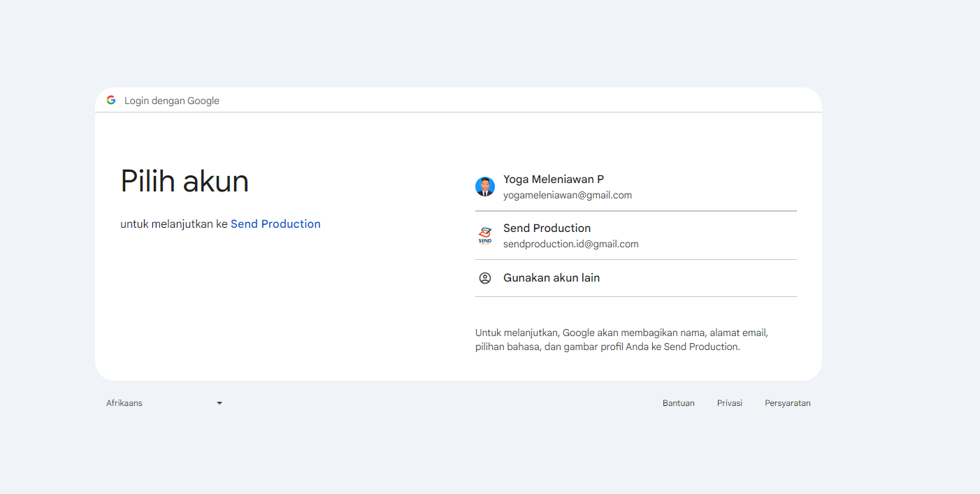Click the Google logo icon

pos(111,100)
